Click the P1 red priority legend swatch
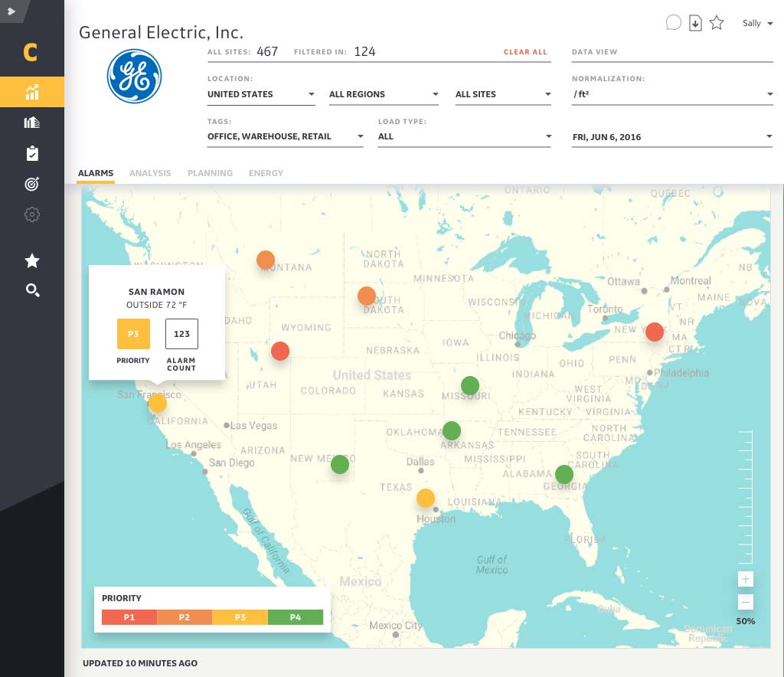The height and width of the screenshot is (677, 784). (129, 617)
